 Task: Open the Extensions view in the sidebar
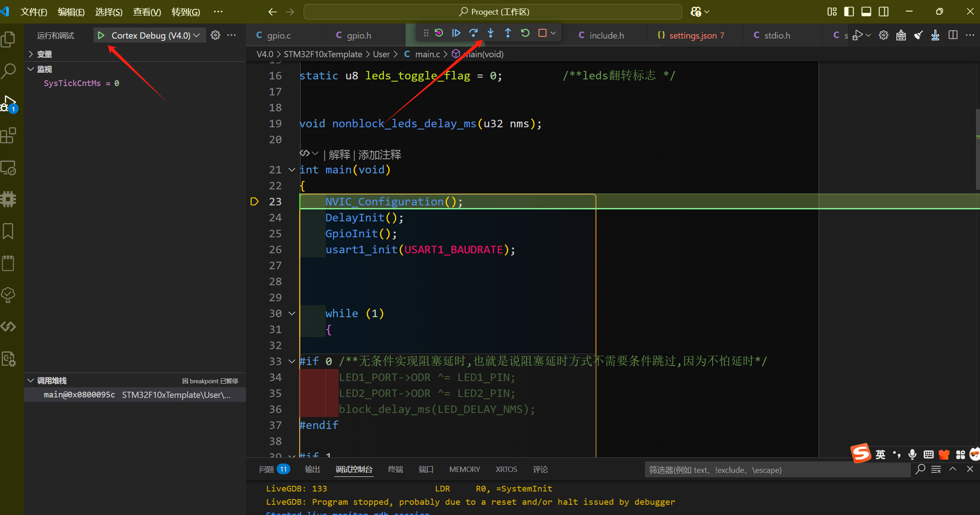[x=9, y=136]
